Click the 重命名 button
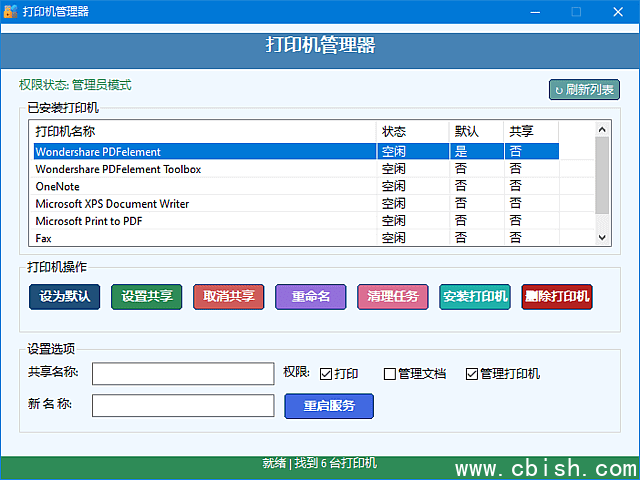Image resolution: width=640 pixels, height=480 pixels. pyautogui.click(x=311, y=296)
